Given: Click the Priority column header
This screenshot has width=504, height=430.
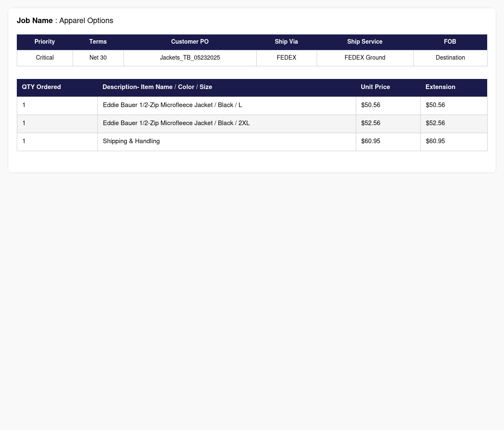Looking at the screenshot, I should [x=45, y=42].
